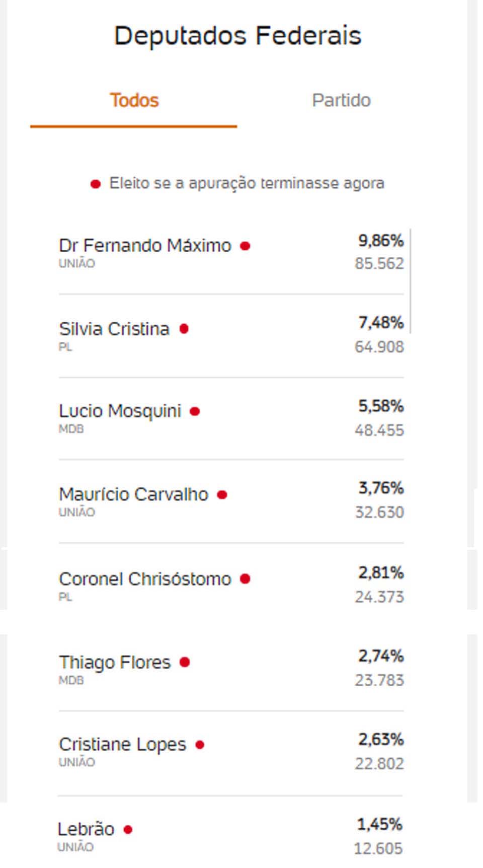Click the vertical scrollbar beside the results list

[x=411, y=280]
